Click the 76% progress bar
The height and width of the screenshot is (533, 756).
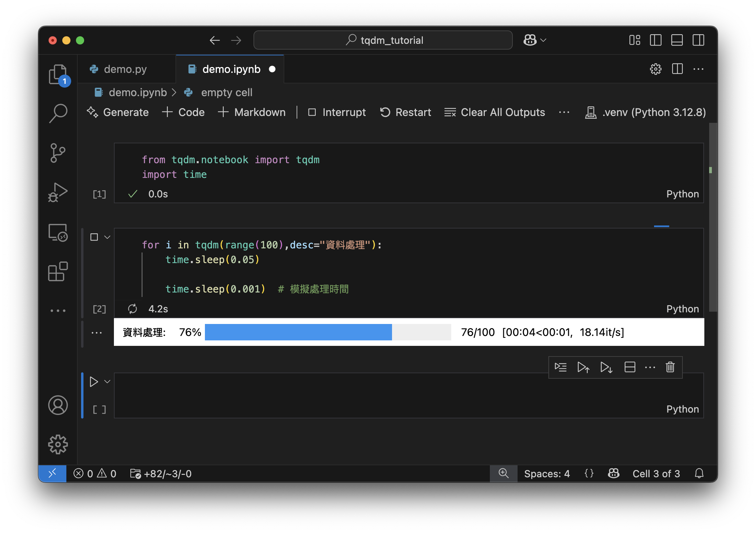click(x=328, y=332)
